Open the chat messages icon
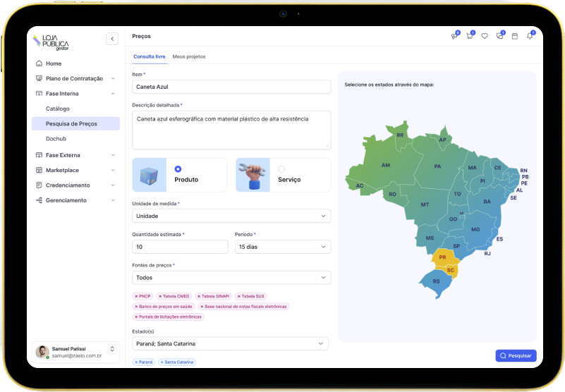 click(x=500, y=36)
